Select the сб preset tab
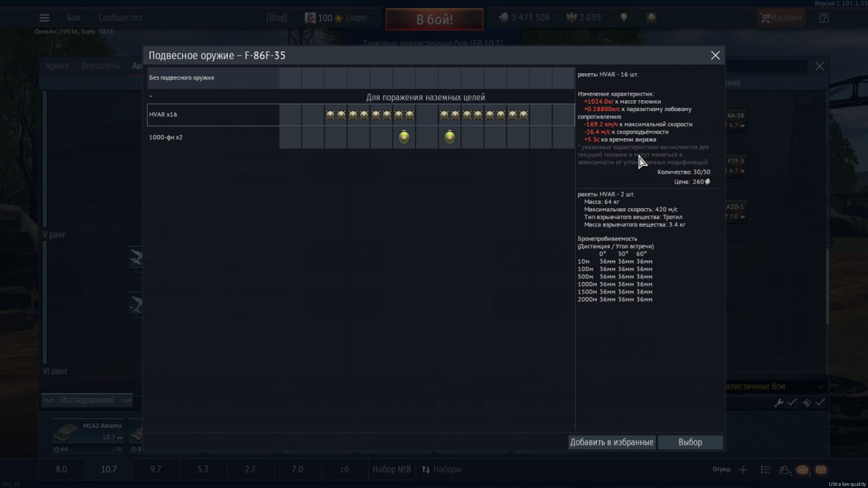868x488 pixels. [x=344, y=469]
